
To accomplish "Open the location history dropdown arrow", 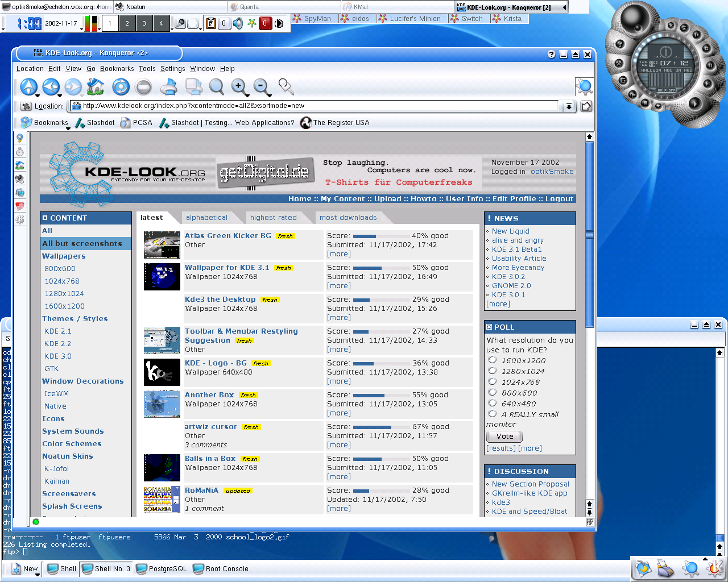I will (x=568, y=106).
